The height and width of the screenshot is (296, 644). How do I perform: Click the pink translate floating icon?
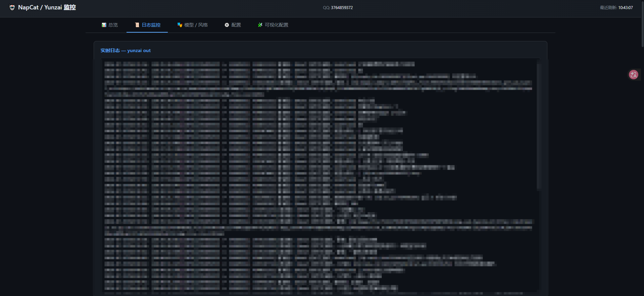click(x=633, y=75)
